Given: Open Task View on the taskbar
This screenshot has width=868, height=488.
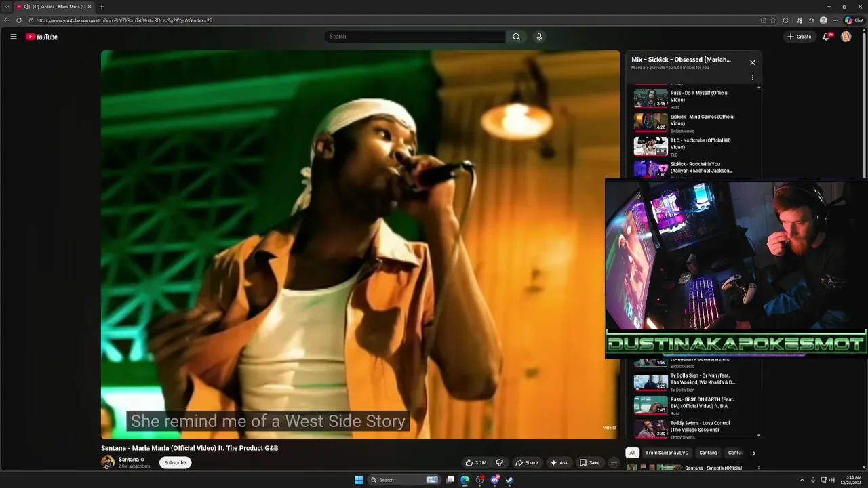Looking at the screenshot, I should [450, 480].
